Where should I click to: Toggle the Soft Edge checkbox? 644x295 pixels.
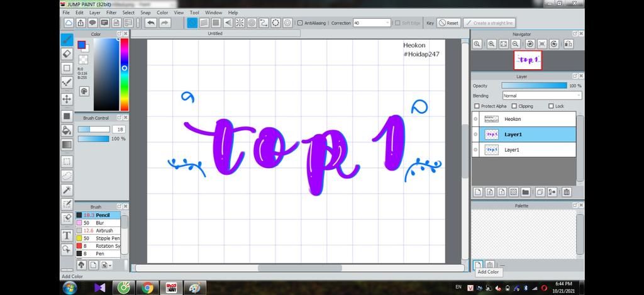pyautogui.click(x=397, y=23)
